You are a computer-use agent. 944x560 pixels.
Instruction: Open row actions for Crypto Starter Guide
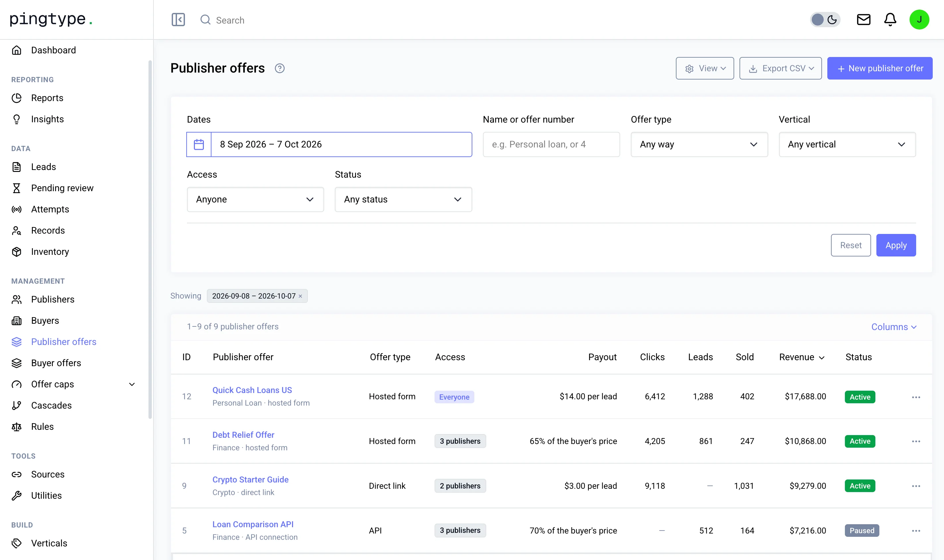(916, 486)
